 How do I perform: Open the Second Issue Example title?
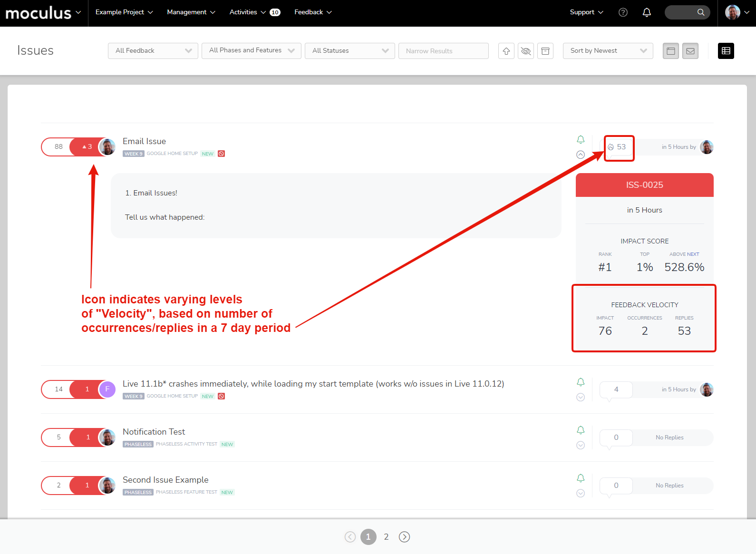[165, 480]
